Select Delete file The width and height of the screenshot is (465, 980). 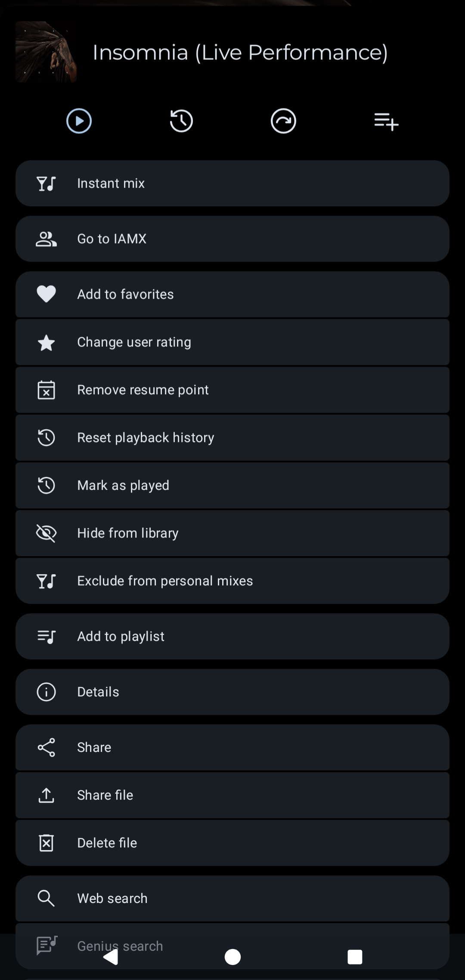232,843
